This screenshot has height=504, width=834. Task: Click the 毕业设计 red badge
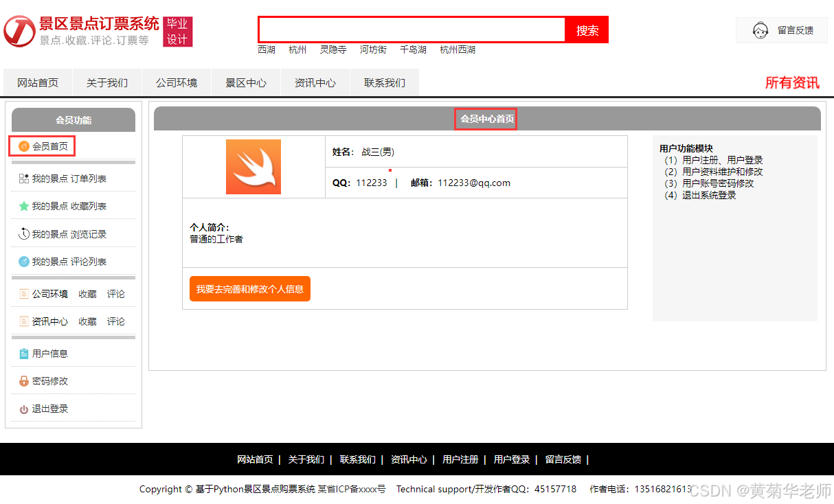pos(178,32)
